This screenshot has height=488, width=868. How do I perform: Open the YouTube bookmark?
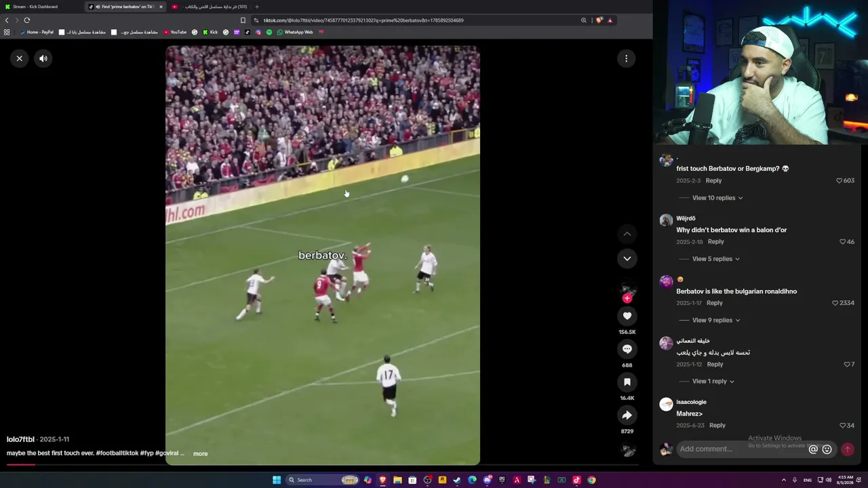click(175, 32)
